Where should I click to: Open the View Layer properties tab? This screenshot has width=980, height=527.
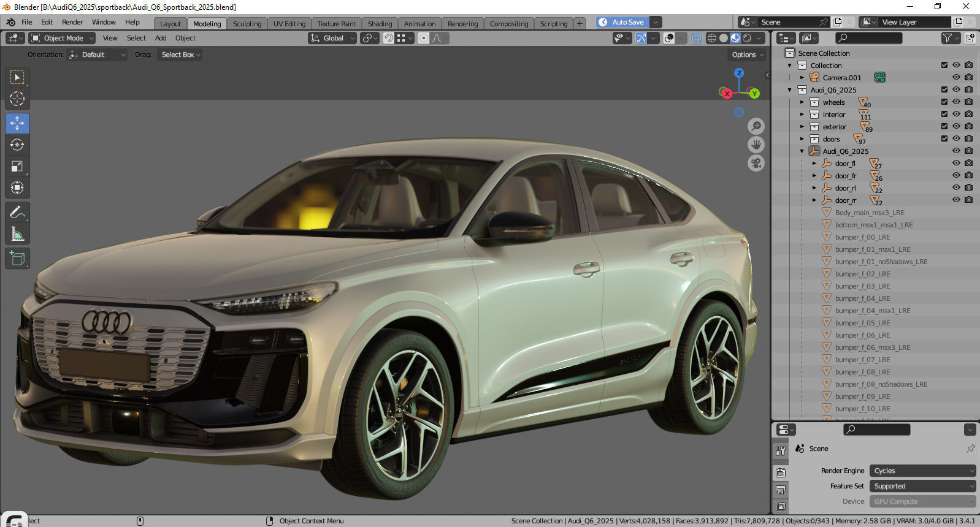pos(781,507)
